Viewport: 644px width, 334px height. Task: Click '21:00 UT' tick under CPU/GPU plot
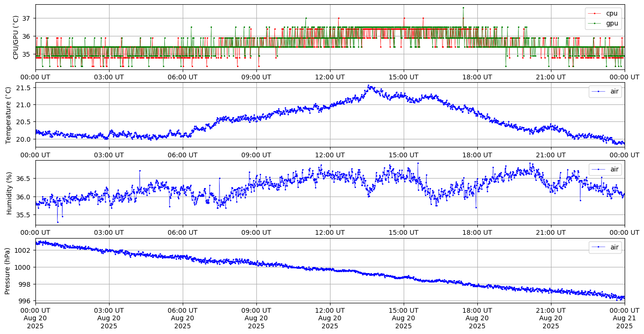click(x=551, y=77)
